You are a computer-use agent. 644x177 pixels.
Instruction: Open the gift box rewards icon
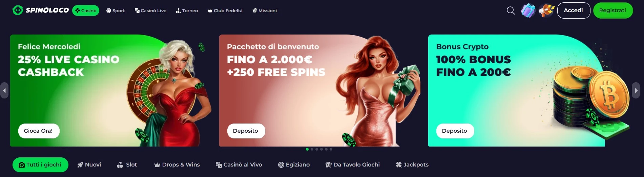[x=528, y=10]
